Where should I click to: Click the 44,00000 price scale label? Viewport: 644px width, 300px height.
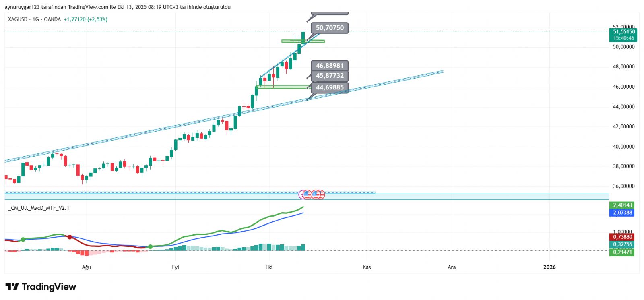pyautogui.click(x=623, y=107)
